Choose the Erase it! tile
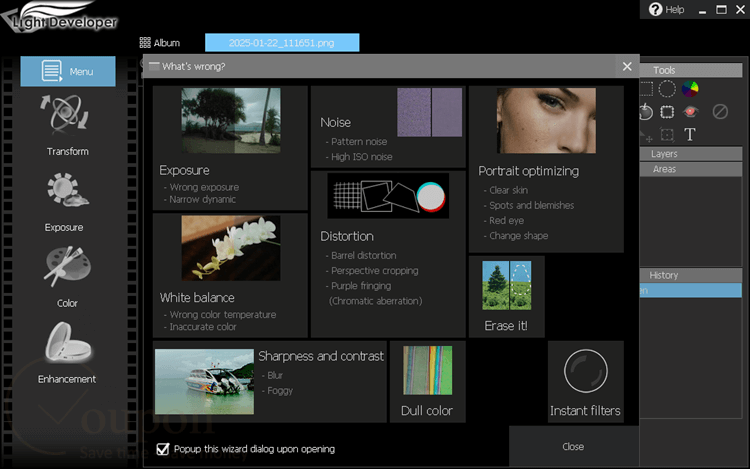750x469 pixels. tap(507, 297)
